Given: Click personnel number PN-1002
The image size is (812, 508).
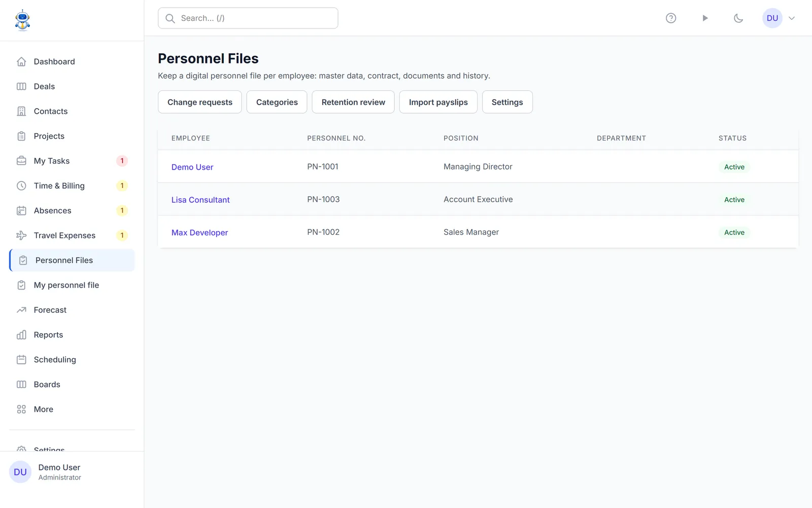Looking at the screenshot, I should point(323,232).
